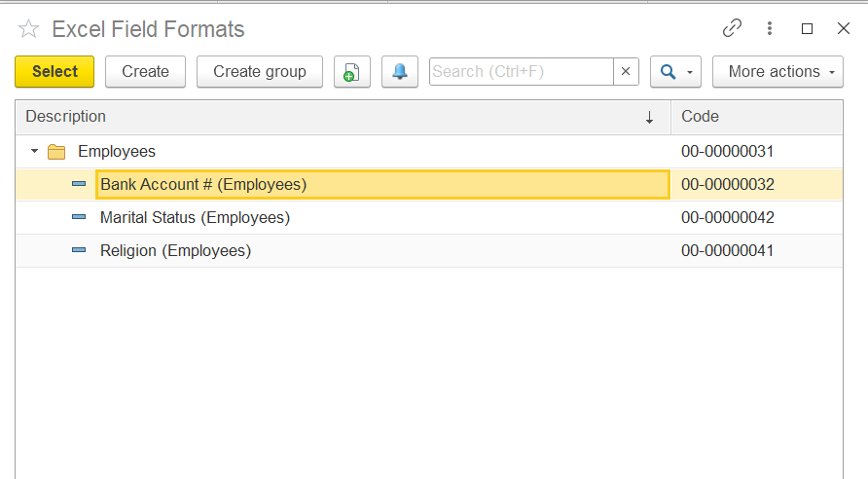
Task: Click the Create button
Action: [146, 71]
